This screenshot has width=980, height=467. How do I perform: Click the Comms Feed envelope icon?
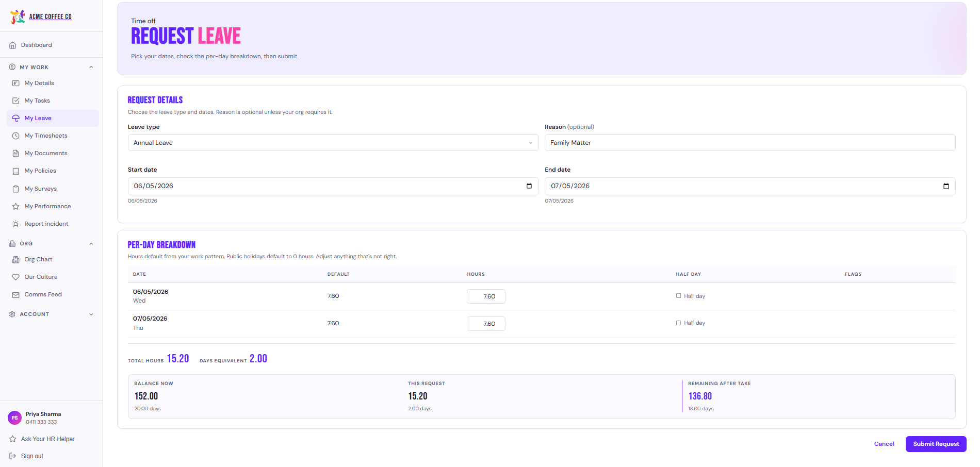coord(16,294)
